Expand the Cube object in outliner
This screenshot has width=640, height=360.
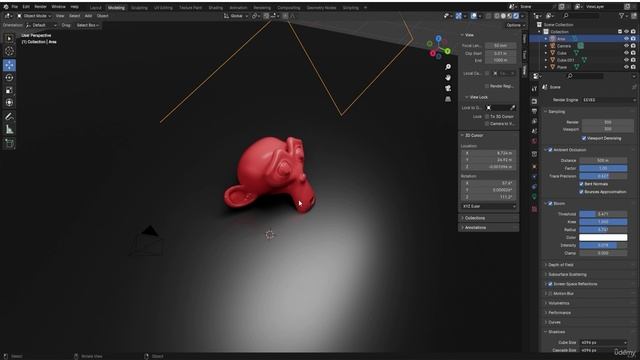point(546,53)
